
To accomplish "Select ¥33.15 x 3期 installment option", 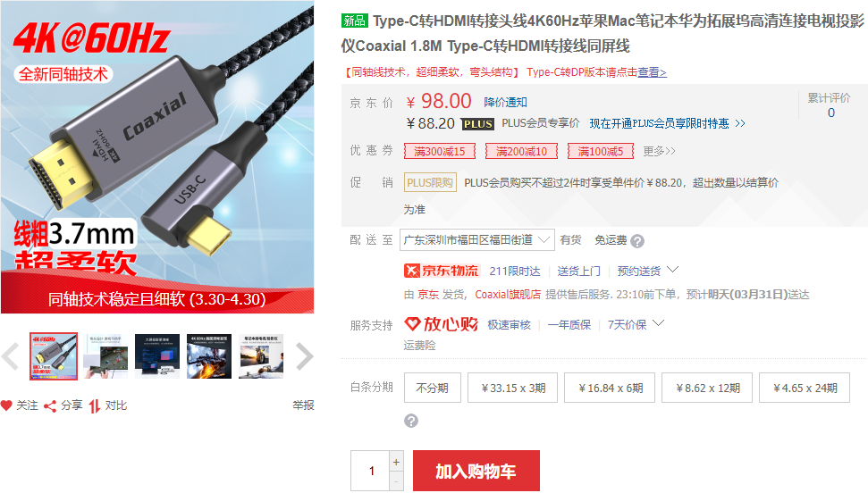I will [514, 388].
